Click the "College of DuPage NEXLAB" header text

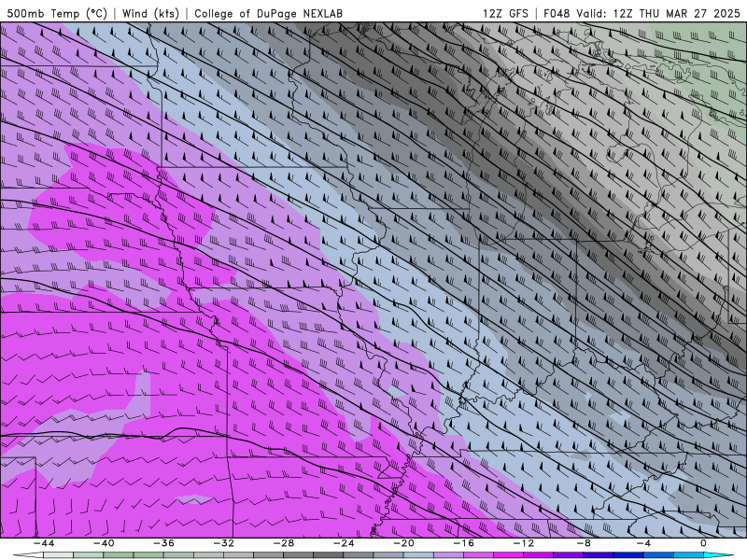coord(268,13)
